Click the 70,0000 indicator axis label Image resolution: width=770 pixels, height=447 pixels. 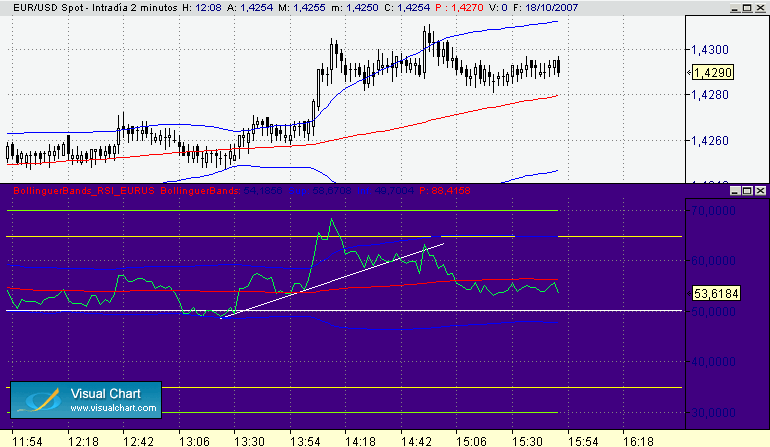pyautogui.click(x=714, y=211)
